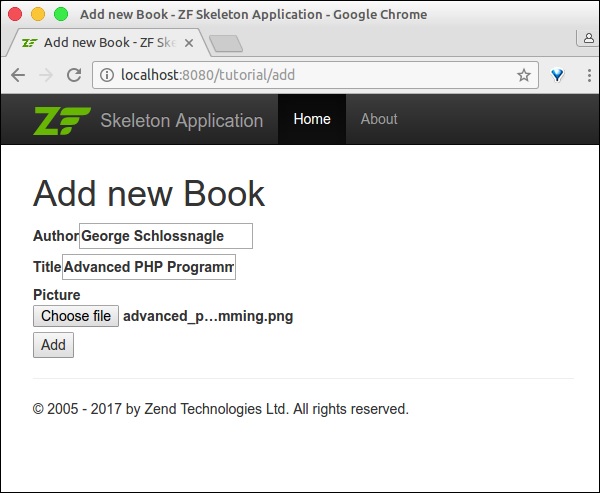The image size is (600, 493).
Task: Submit the form with Add button
Action: [x=53, y=345]
